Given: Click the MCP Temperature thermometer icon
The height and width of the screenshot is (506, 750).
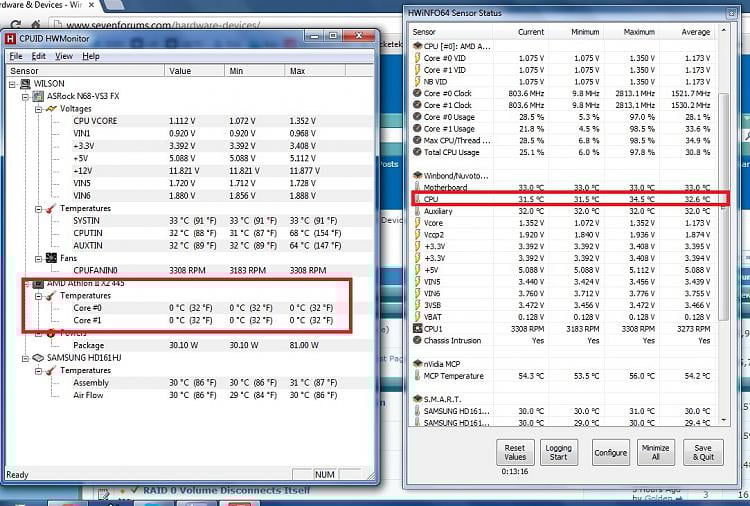Looking at the screenshot, I should click(418, 375).
